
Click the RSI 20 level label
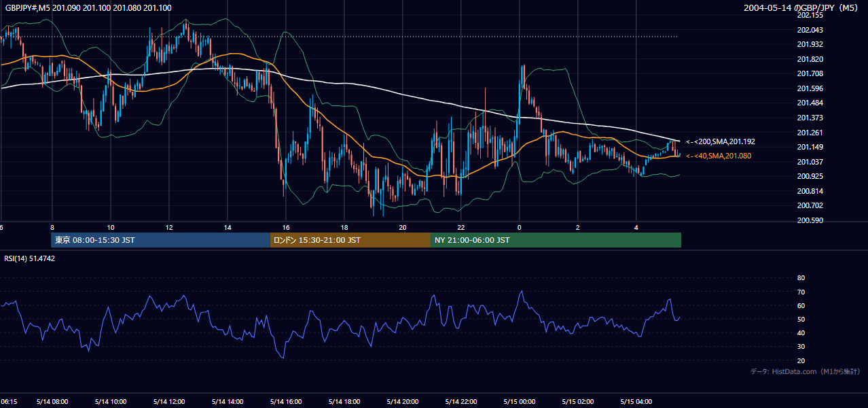coord(801,360)
